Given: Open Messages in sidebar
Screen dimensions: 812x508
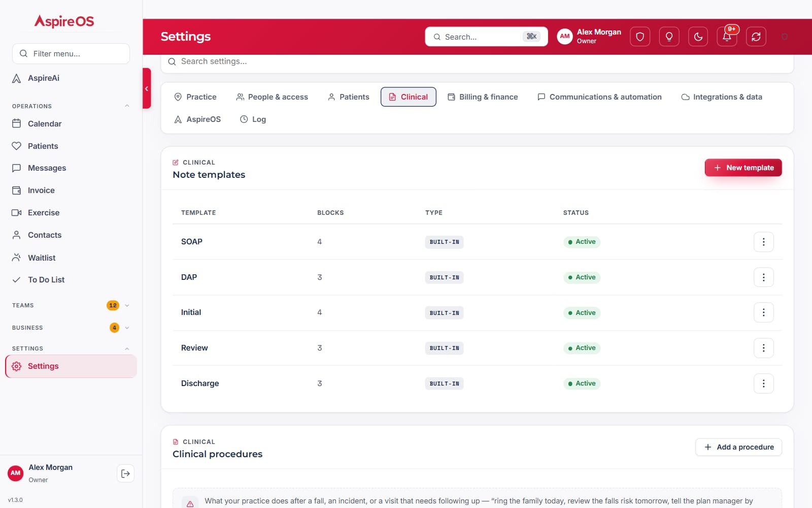Looking at the screenshot, I should (x=71, y=168).
